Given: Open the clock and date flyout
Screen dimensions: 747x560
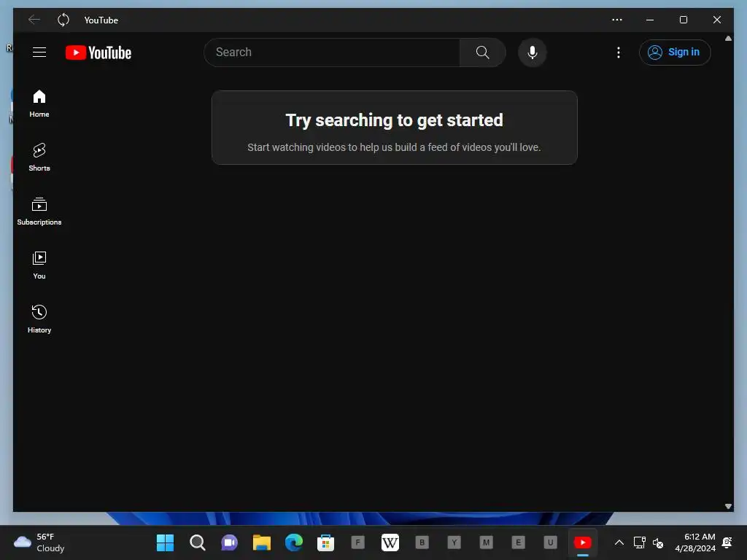Looking at the screenshot, I should 695,542.
